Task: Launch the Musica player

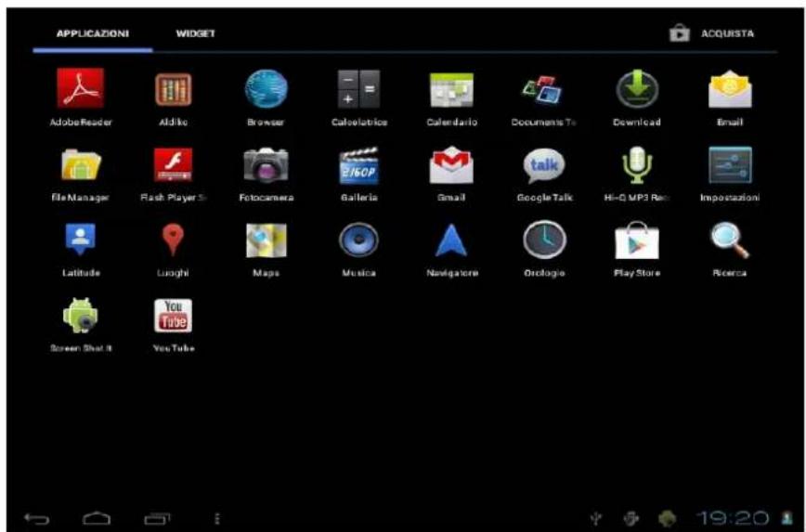Action: [358, 250]
